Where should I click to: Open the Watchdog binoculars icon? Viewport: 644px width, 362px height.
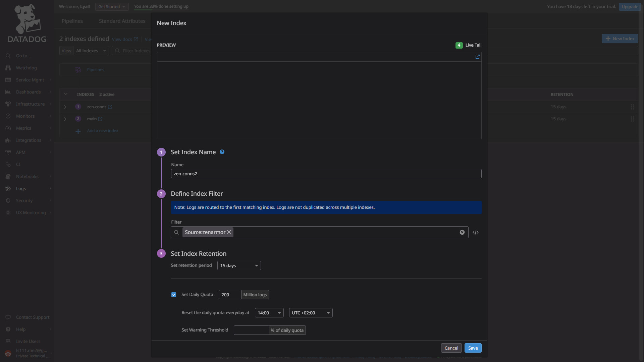[8, 68]
